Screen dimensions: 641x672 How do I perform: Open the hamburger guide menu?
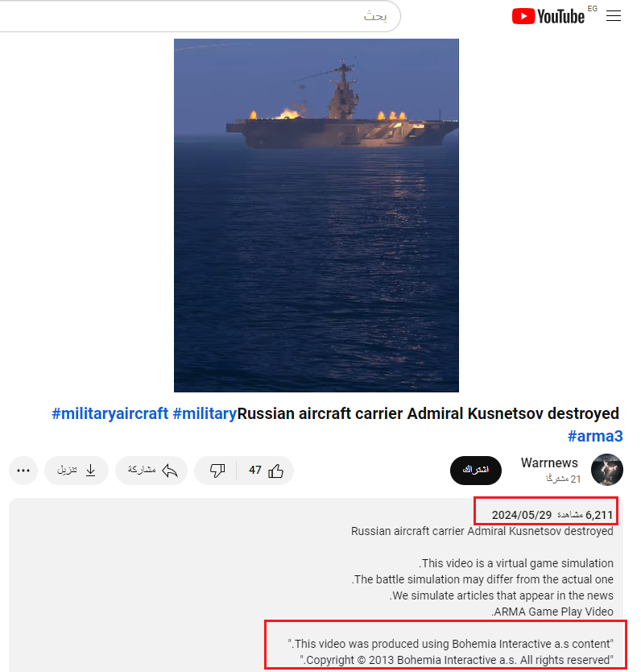coord(613,16)
